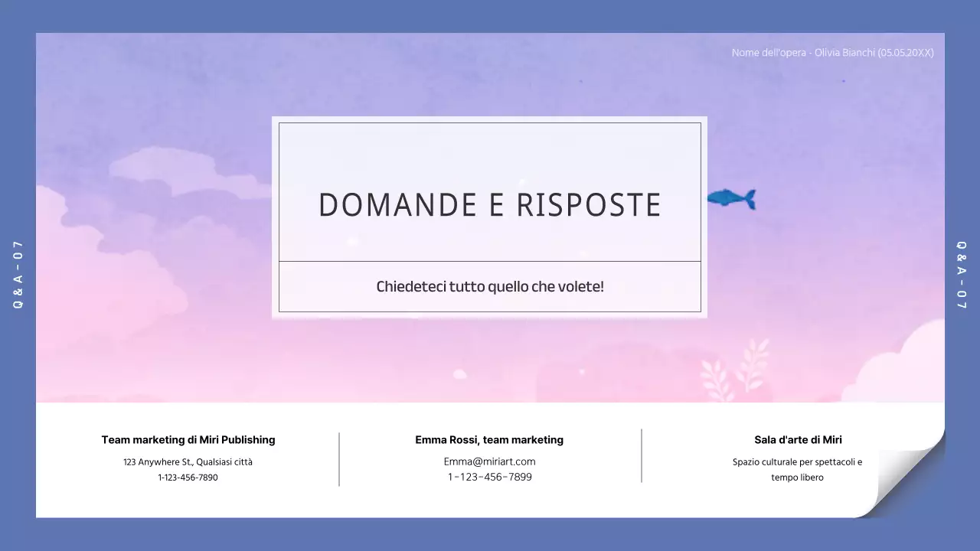Open the email link 'Emma@miriart.com'
The width and height of the screenshot is (980, 551).
(489, 461)
